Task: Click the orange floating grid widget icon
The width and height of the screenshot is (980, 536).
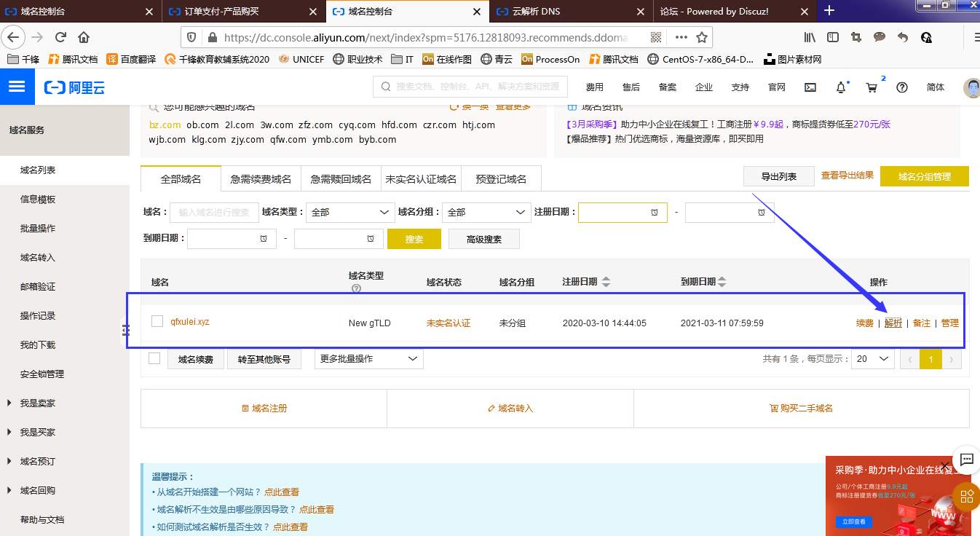Action: [x=967, y=496]
